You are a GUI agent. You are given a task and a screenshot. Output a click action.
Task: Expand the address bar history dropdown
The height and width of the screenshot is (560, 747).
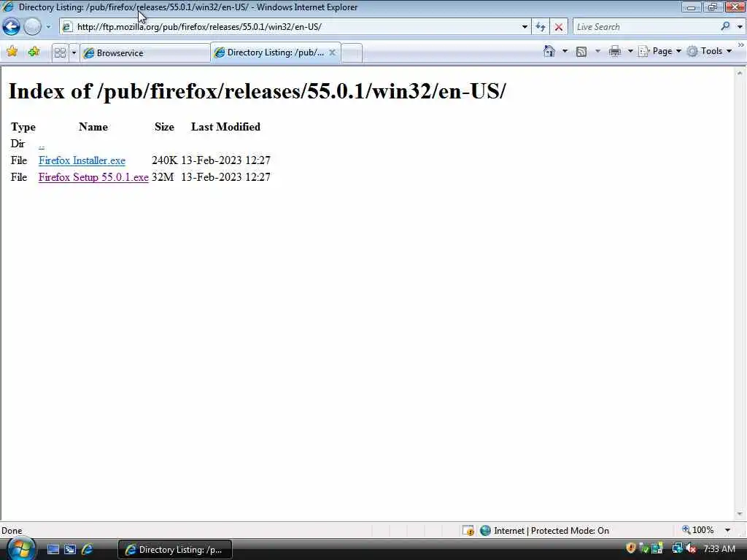tap(525, 27)
